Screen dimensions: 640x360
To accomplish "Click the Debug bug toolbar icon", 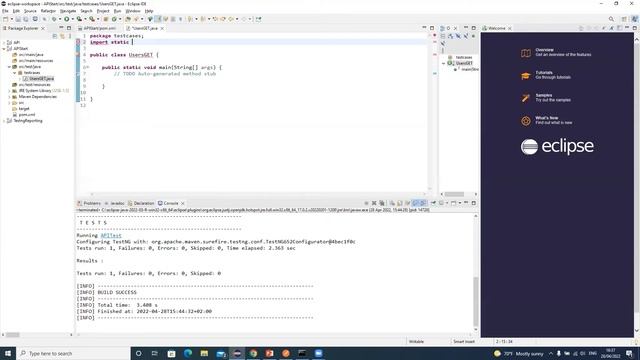I will pos(54,19).
